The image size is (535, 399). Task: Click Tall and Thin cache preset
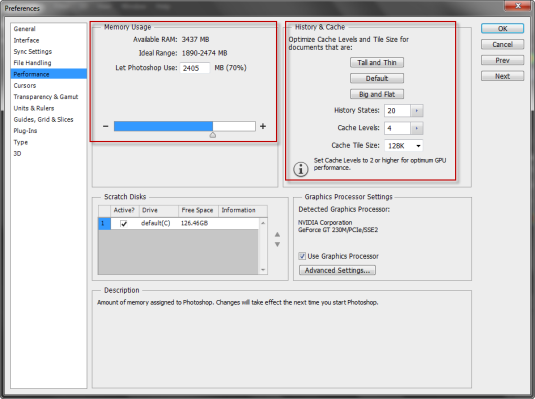[x=377, y=62]
